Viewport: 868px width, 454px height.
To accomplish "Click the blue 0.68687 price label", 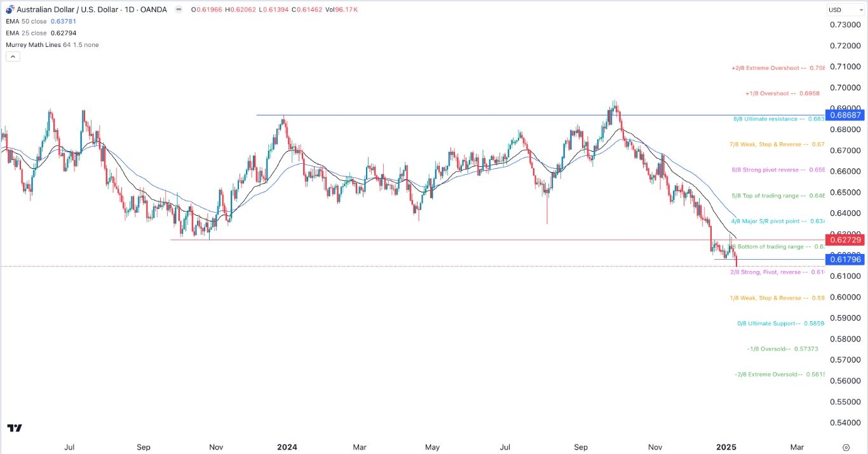I will (x=845, y=115).
